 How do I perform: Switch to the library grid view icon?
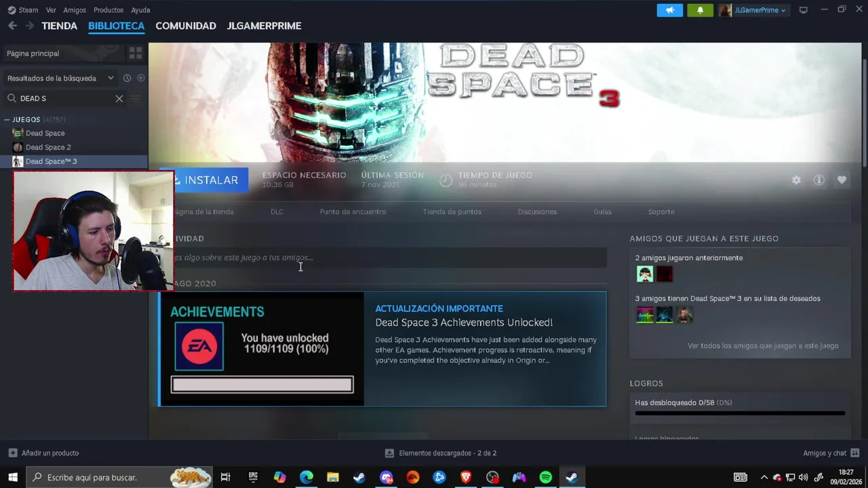[x=136, y=54]
